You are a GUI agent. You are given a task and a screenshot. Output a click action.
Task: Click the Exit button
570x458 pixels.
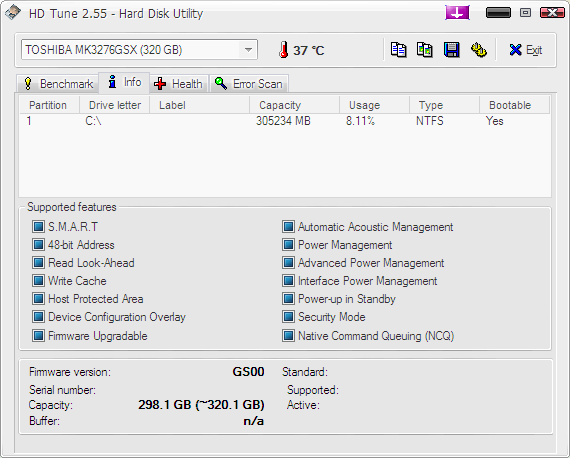[526, 50]
